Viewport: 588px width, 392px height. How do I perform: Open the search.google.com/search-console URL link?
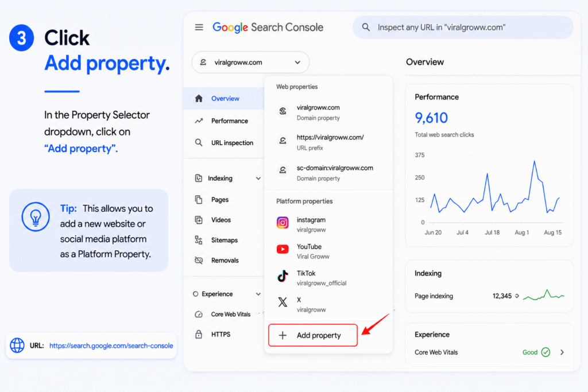[x=111, y=346]
